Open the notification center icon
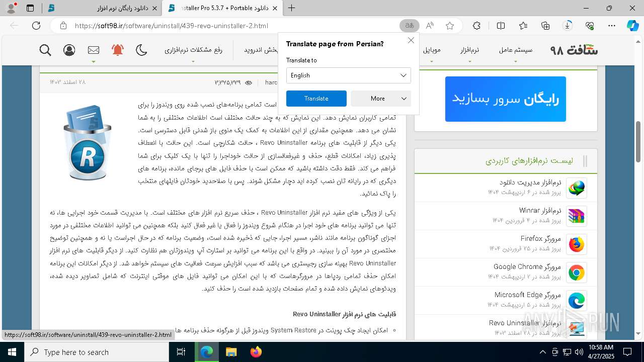 point(628,352)
